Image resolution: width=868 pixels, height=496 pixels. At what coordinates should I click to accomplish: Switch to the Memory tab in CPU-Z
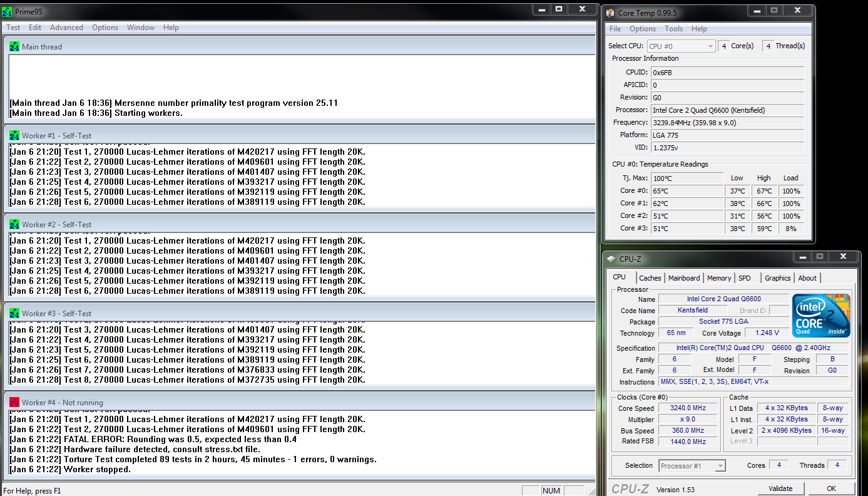[719, 278]
